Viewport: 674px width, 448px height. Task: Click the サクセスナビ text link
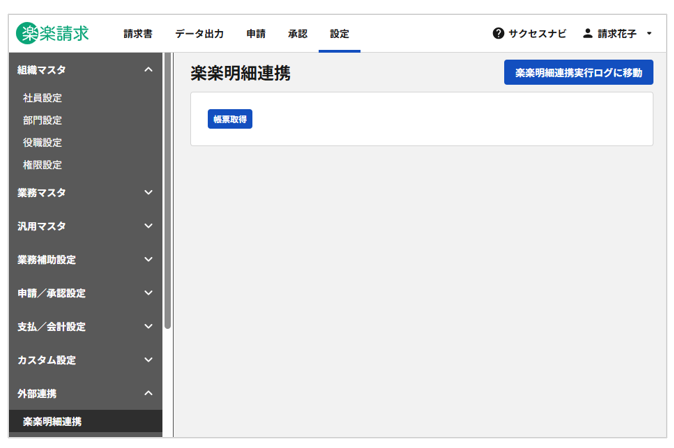537,34
